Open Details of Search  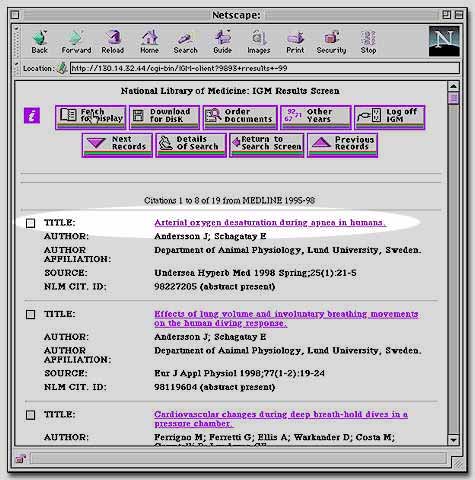191,145
